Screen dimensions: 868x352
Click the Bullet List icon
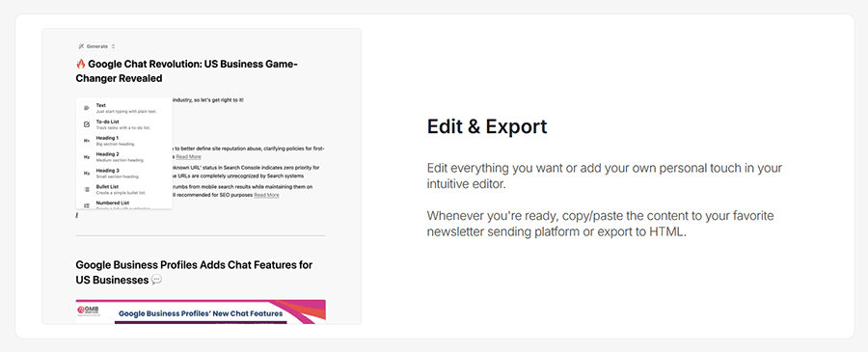(87, 189)
